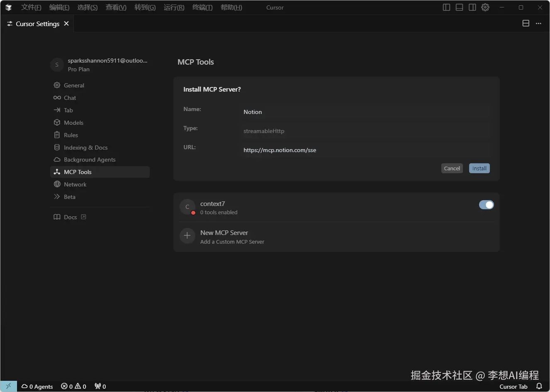
Task: Click remote window icon in status bar
Action: [x=9, y=386]
